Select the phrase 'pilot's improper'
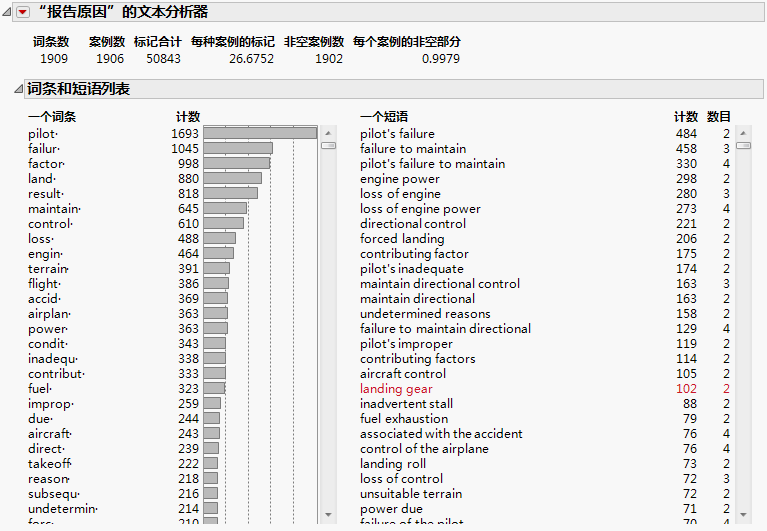The height and width of the screenshot is (531, 767). click(x=406, y=344)
